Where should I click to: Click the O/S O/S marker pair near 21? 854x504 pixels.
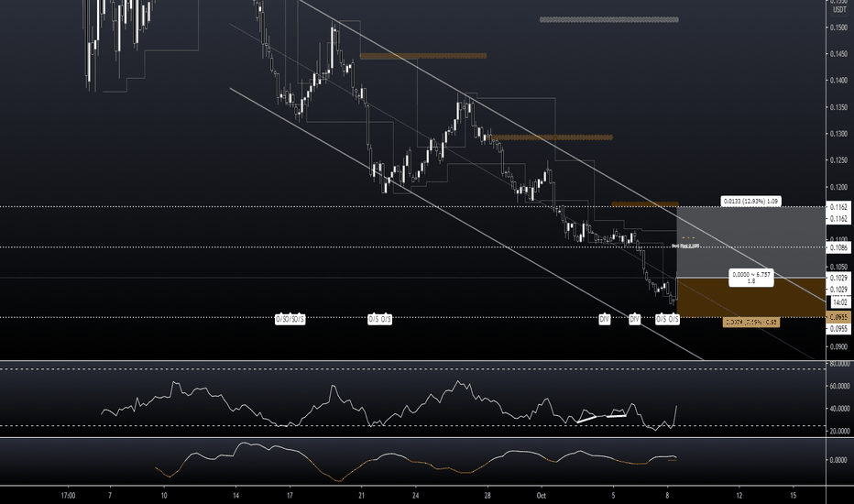[380, 319]
